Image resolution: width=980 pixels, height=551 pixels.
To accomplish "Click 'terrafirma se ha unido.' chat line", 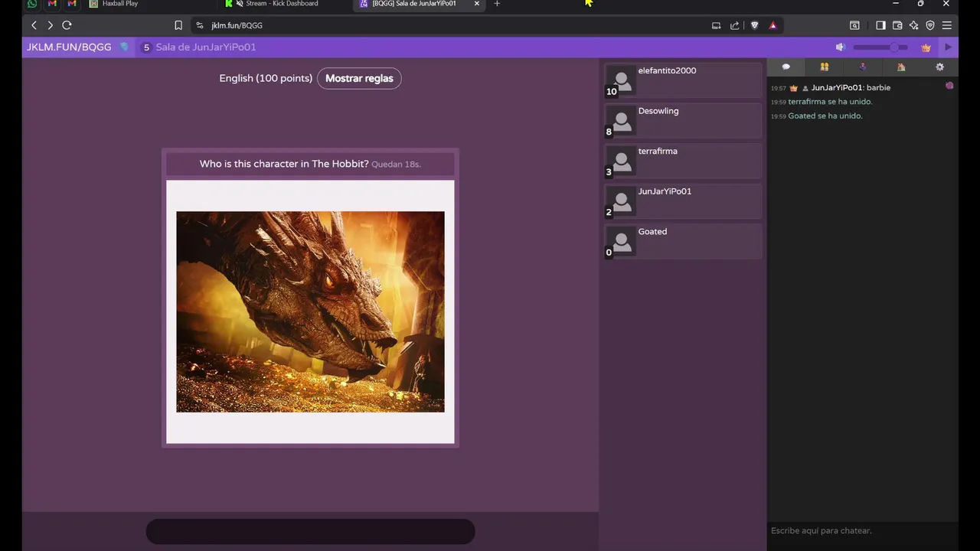I will point(830,102).
